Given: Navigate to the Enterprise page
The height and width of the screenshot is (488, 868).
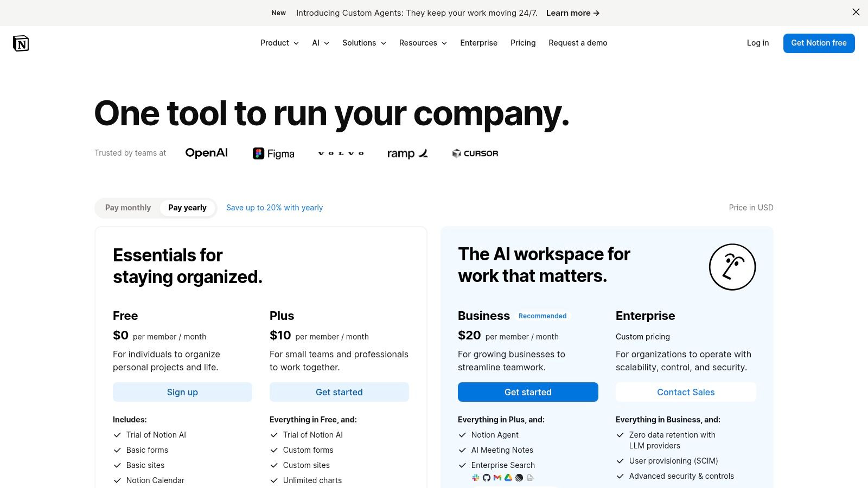Looking at the screenshot, I should tap(478, 43).
